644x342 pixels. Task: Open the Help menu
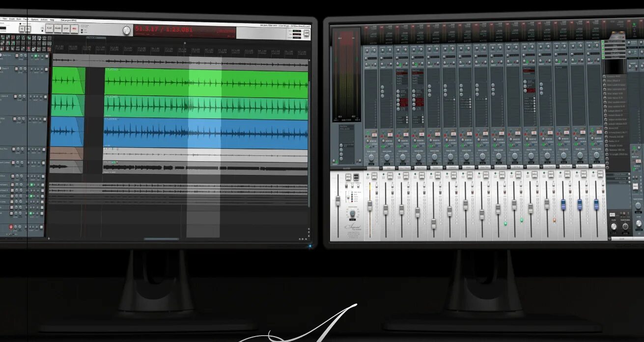(x=52, y=20)
